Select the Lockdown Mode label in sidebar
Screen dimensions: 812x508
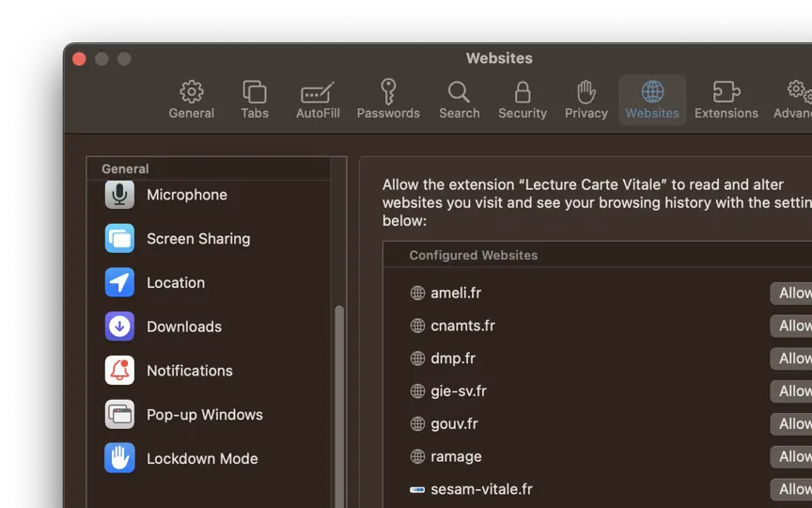(202, 459)
